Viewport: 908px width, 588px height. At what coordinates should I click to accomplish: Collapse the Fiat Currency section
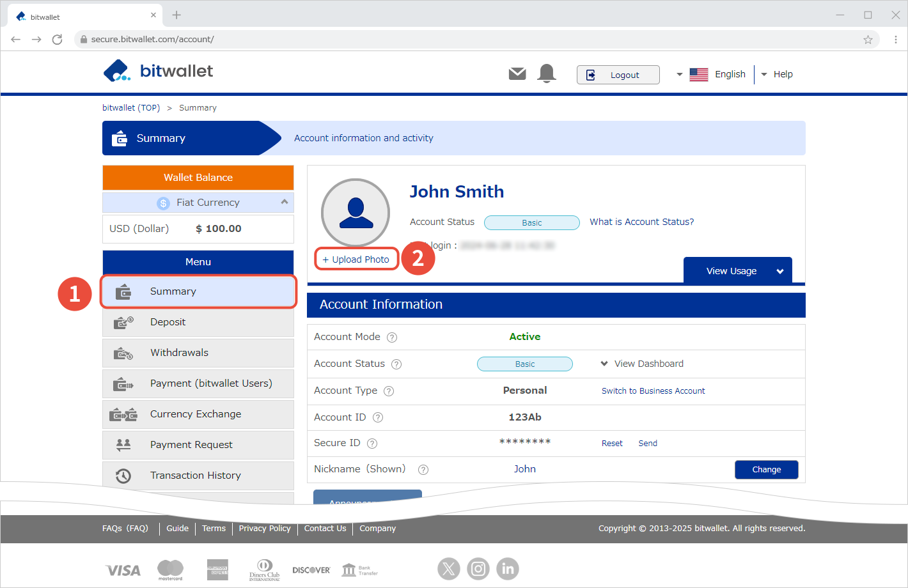[x=285, y=202]
